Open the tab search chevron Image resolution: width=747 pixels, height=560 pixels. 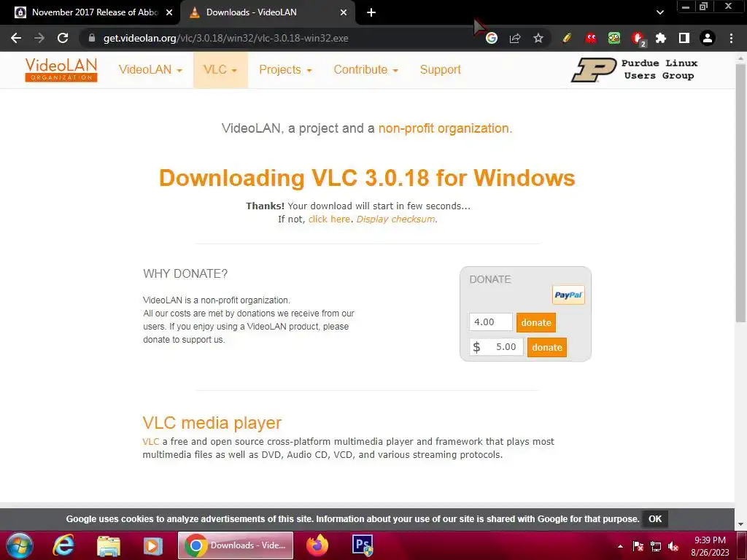(x=659, y=12)
